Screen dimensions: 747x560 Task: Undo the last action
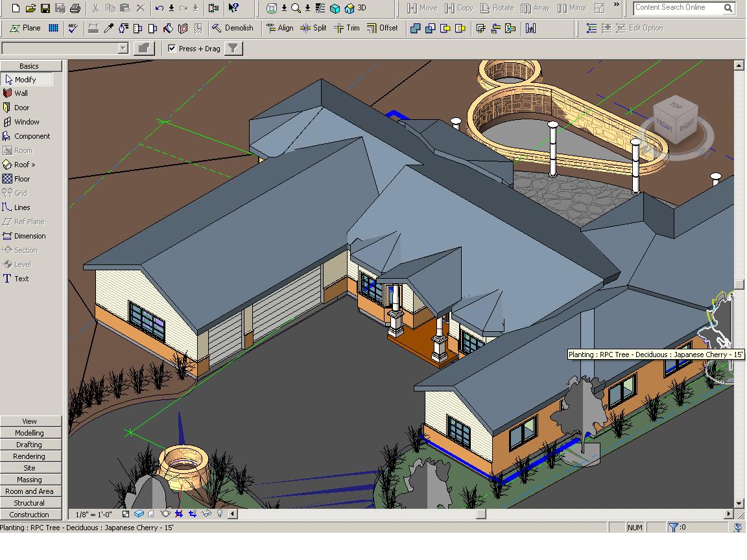(159, 8)
